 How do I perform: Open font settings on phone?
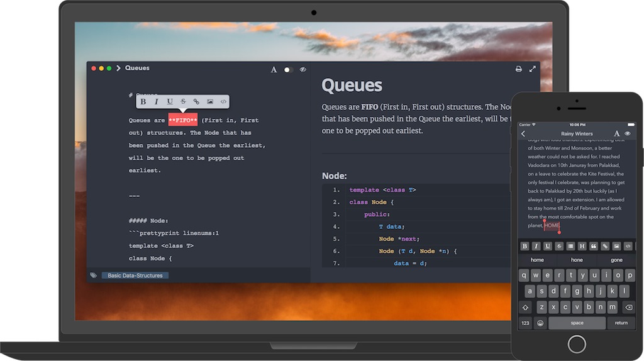(x=616, y=133)
